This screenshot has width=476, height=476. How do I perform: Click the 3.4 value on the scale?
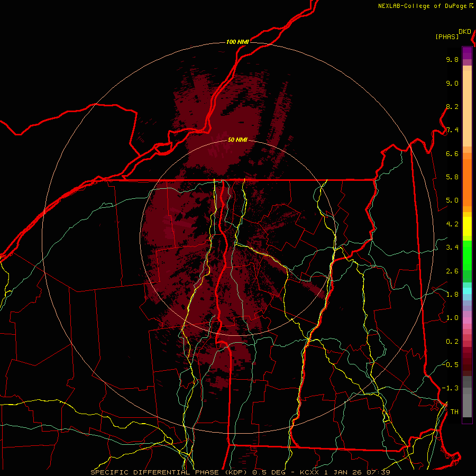[x=452, y=248]
